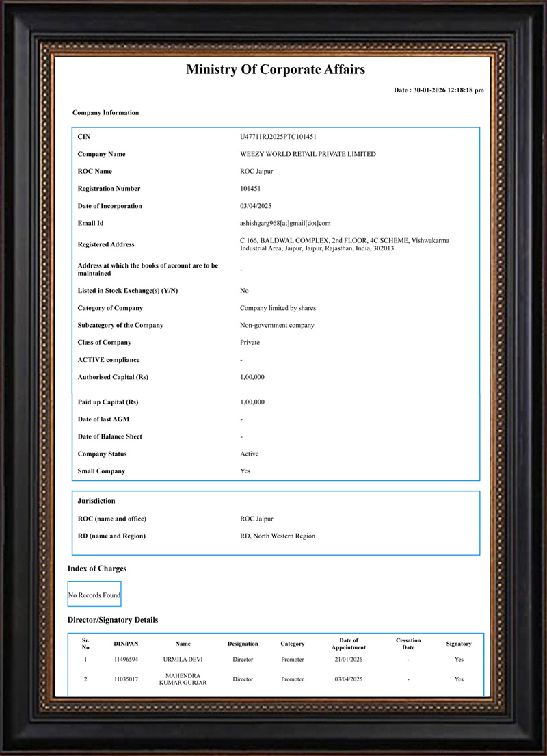The image size is (547, 756).
Task: Click DIN 11496594 for Urmila Devi
Action: pyautogui.click(x=125, y=660)
